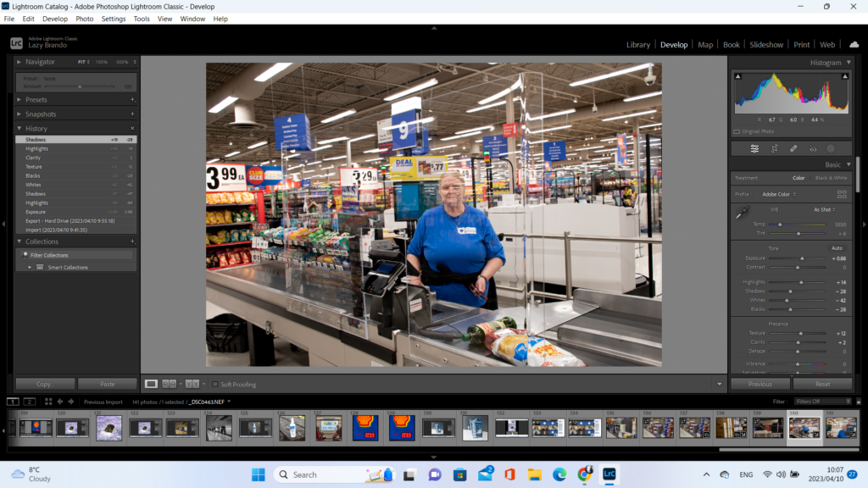The width and height of the screenshot is (868, 488).
Task: Open the profile browser grid icon
Action: [x=842, y=194]
